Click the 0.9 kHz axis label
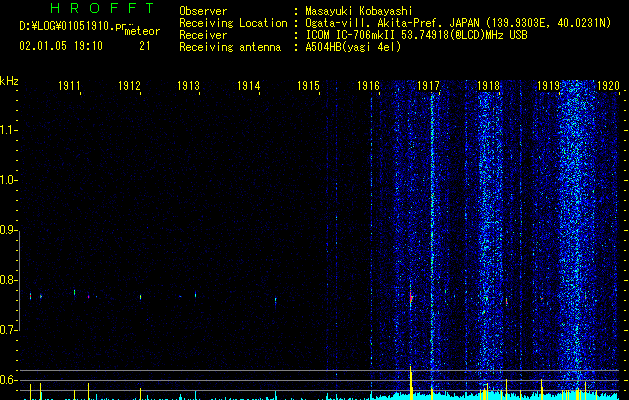 (x=9, y=230)
